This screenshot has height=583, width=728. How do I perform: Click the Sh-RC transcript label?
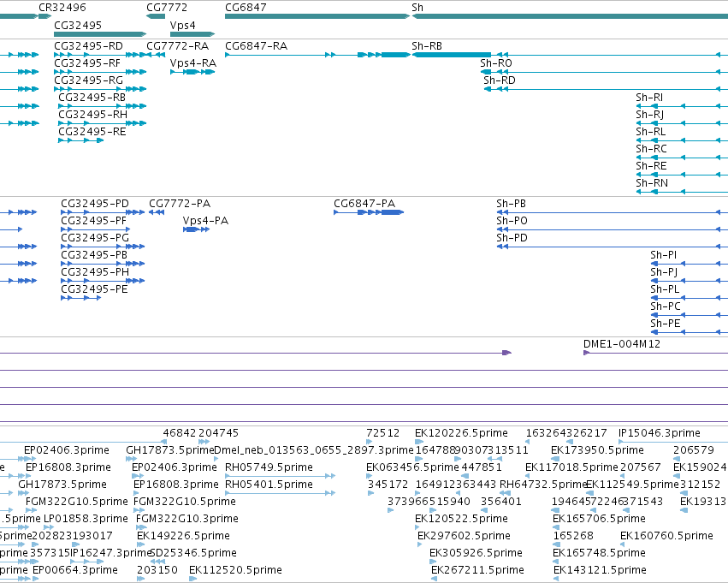pyautogui.click(x=651, y=149)
